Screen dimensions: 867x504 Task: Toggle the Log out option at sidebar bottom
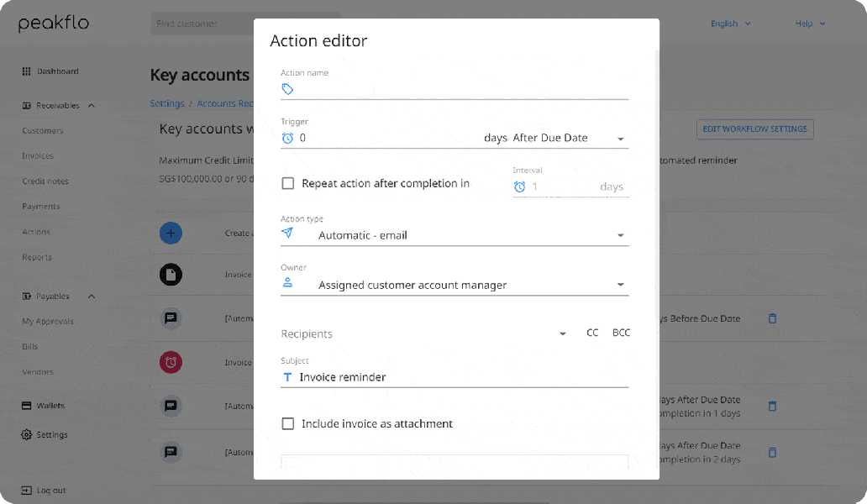point(46,490)
